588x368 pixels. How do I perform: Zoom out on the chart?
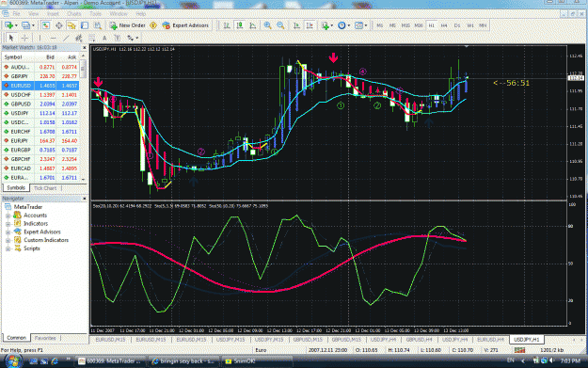[x=280, y=25]
